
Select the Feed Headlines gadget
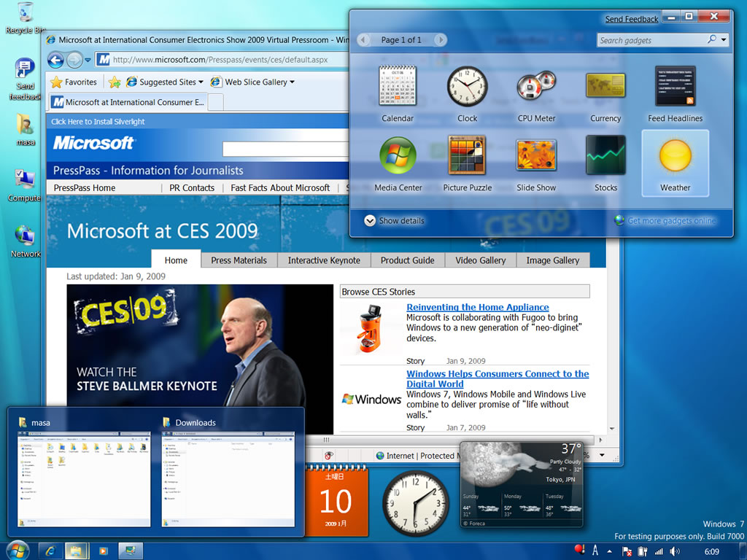pyautogui.click(x=675, y=94)
